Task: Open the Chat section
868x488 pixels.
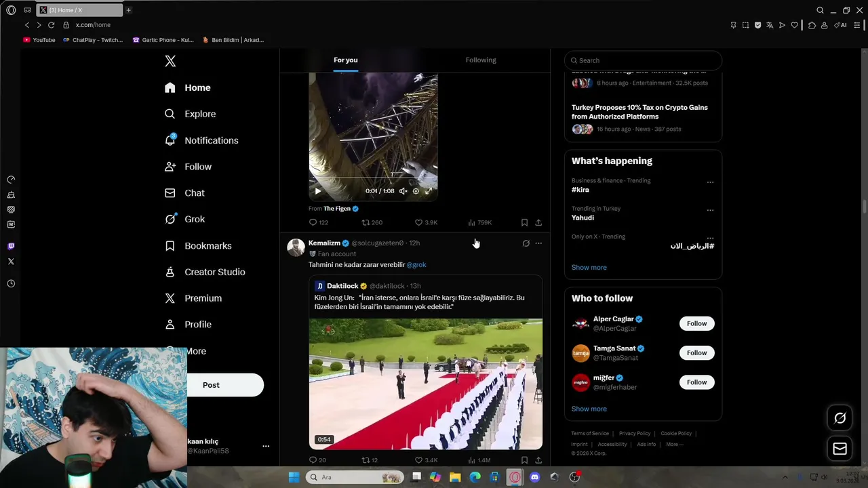Action: click(x=184, y=193)
